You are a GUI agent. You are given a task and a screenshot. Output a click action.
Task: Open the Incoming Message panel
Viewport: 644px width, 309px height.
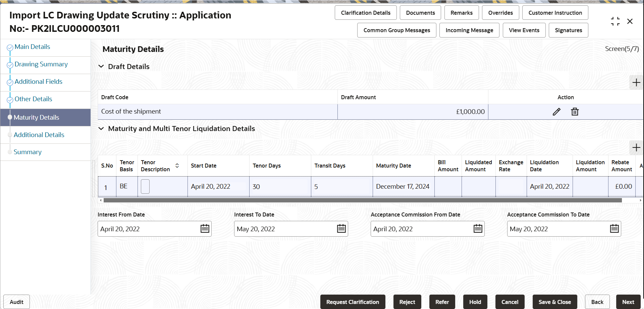pyautogui.click(x=469, y=30)
